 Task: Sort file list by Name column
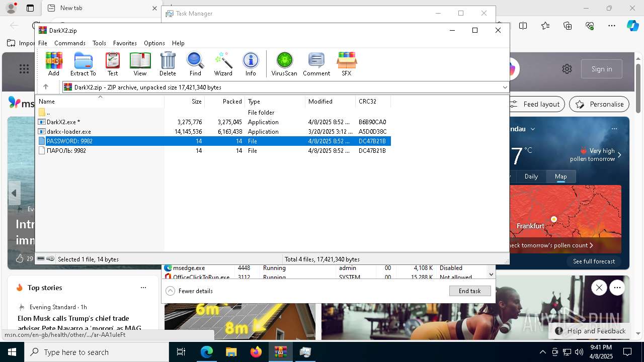click(100, 102)
